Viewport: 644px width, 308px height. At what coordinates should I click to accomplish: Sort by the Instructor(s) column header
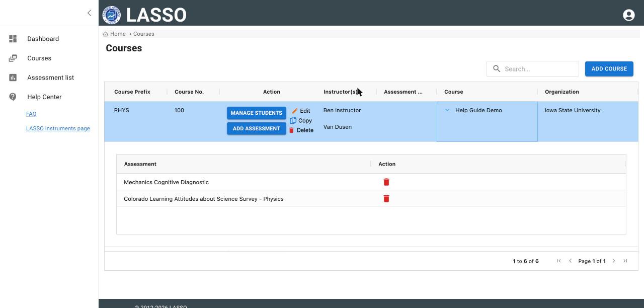pos(341,92)
